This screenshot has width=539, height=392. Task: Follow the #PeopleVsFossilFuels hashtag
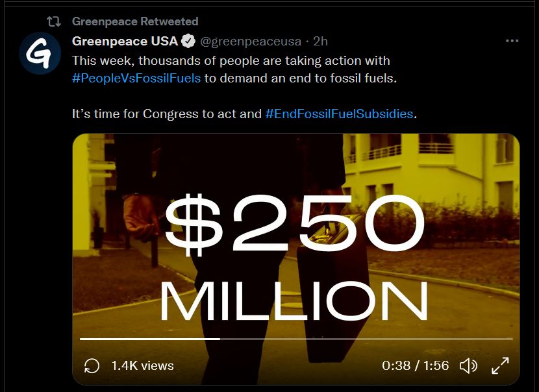136,78
